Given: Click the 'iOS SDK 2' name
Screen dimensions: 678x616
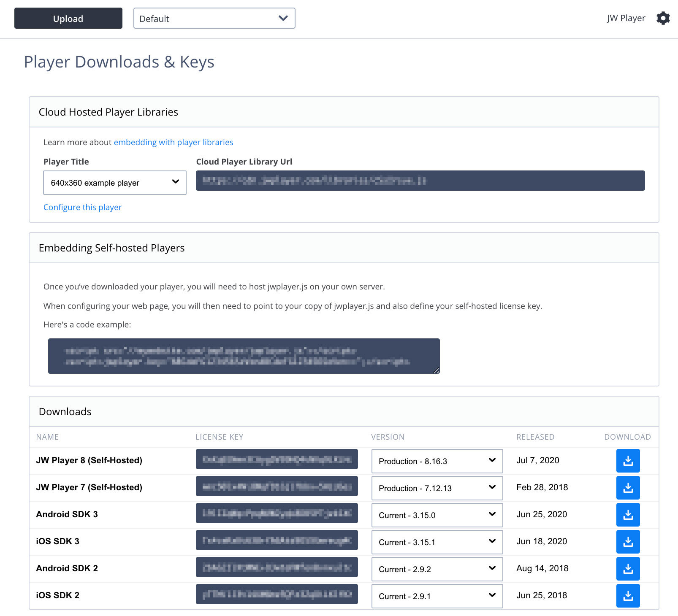Looking at the screenshot, I should pyautogui.click(x=57, y=595).
